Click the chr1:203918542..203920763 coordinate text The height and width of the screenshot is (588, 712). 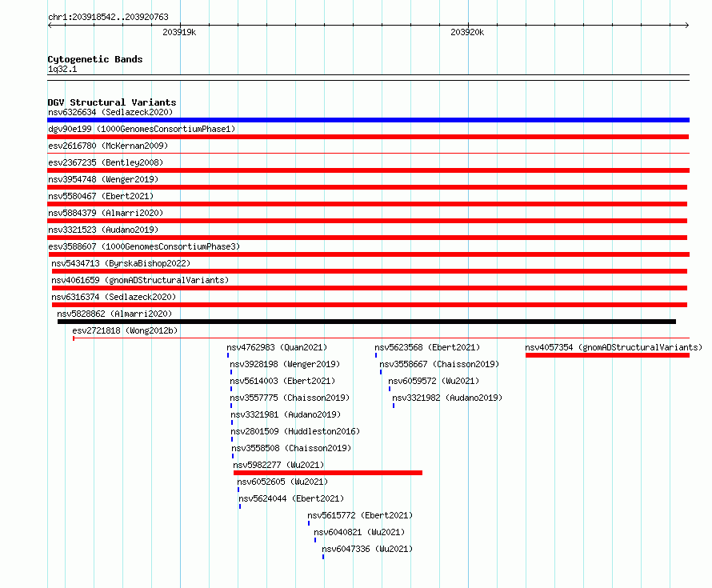click(x=108, y=17)
